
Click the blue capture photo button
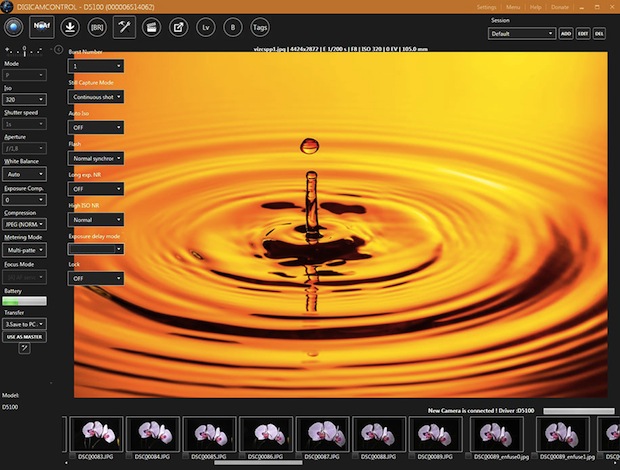pyautogui.click(x=14, y=27)
